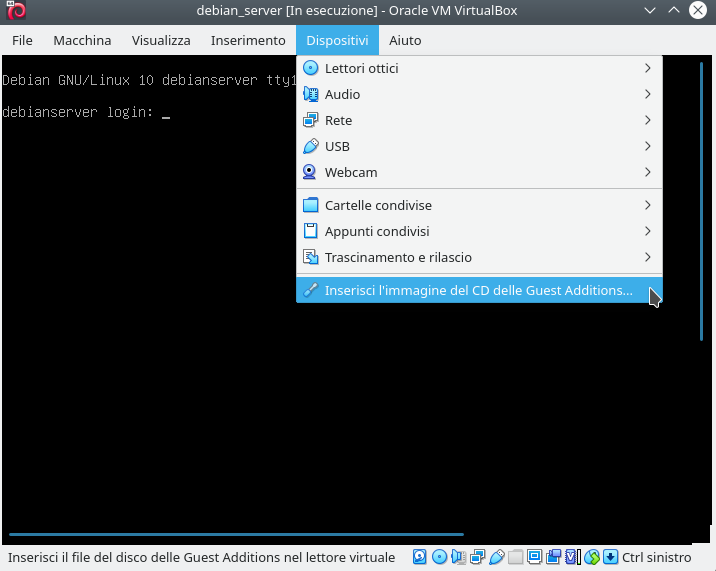Expand Cartelle condivise submenu arrow
The width and height of the screenshot is (716, 571).
click(x=648, y=205)
